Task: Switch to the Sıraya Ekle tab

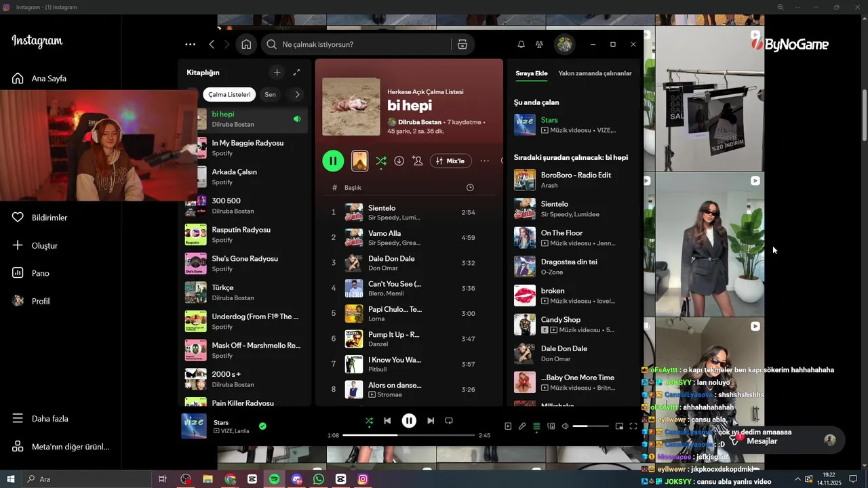Action: click(x=532, y=73)
